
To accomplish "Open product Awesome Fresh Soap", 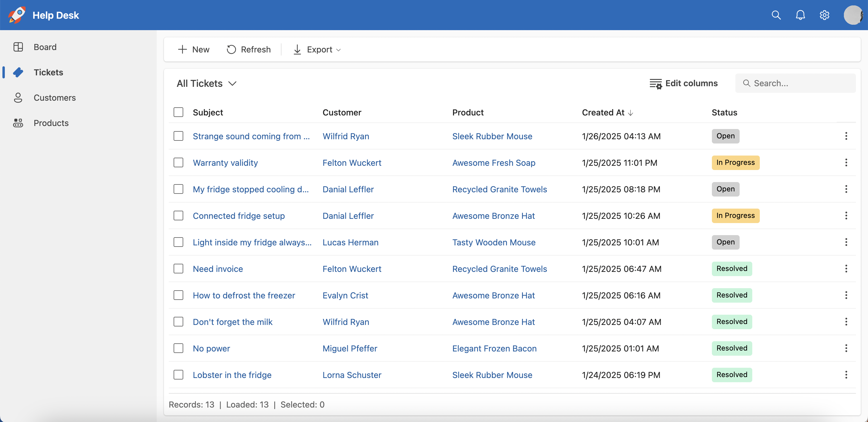I will click(494, 163).
